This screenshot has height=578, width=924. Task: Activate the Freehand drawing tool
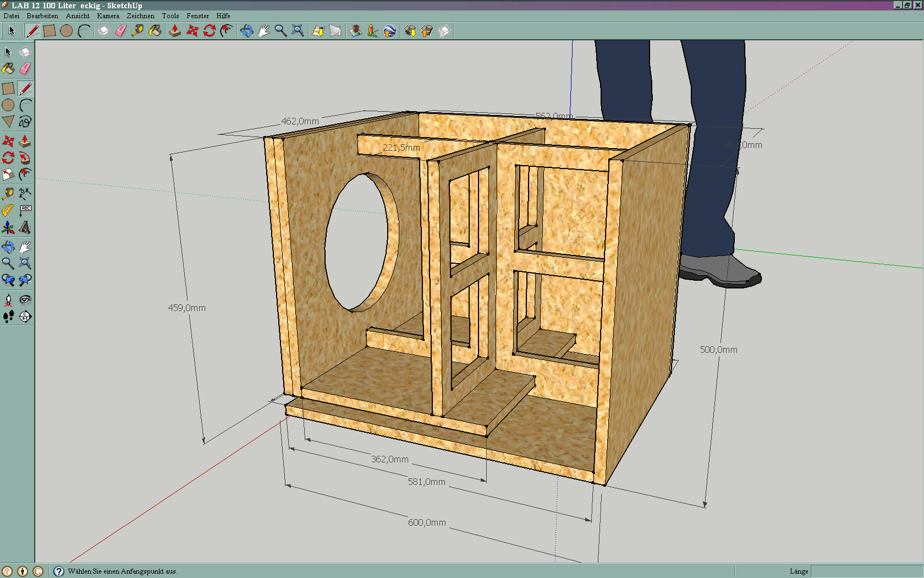pos(25,122)
